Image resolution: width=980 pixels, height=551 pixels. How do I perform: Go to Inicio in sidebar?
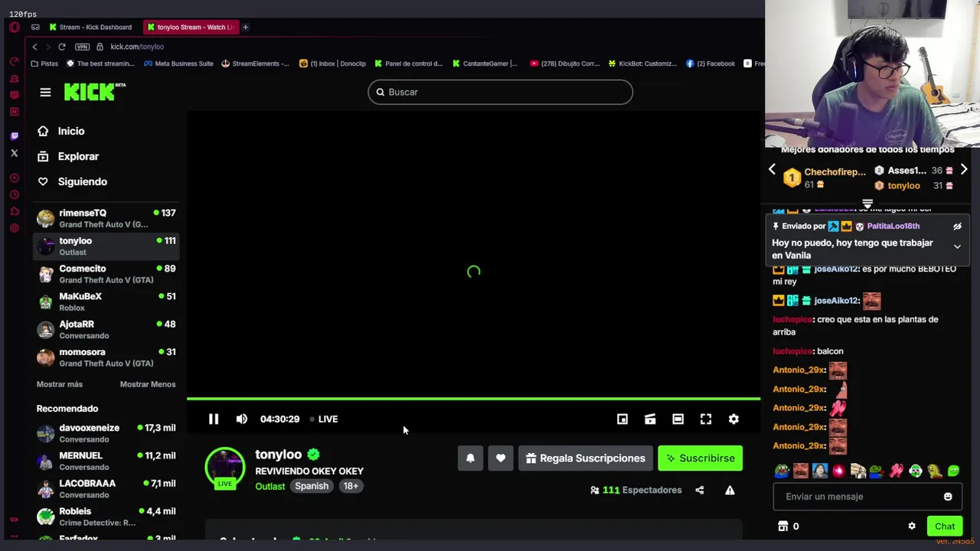(61, 131)
